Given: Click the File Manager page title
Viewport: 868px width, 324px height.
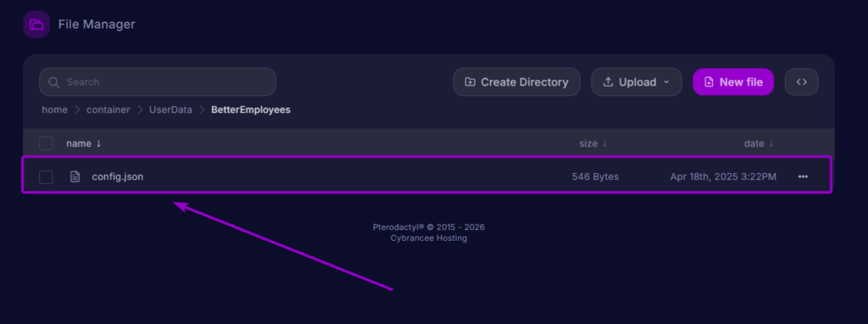Looking at the screenshot, I should pos(97,25).
